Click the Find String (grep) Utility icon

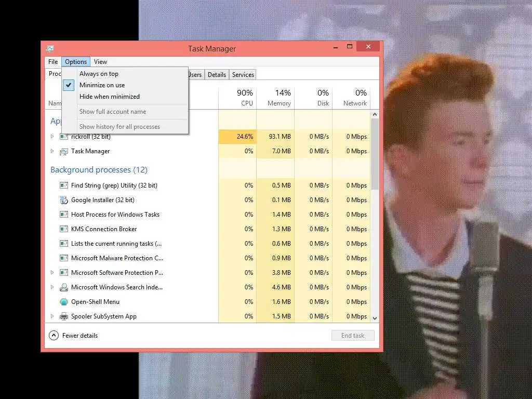click(64, 185)
